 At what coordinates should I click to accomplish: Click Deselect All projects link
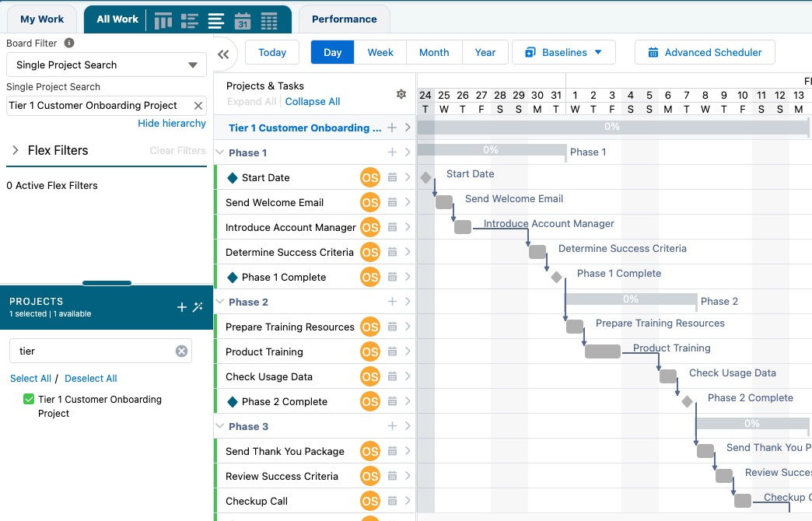91,379
